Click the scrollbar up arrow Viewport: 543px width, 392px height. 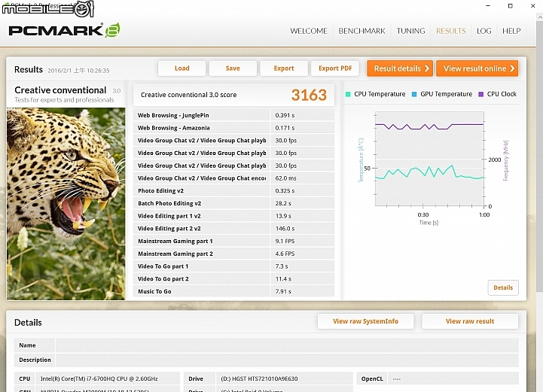539,17
